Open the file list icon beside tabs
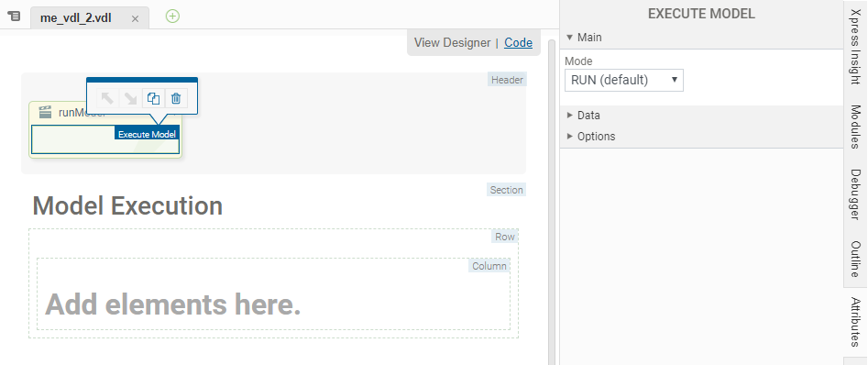 pos(15,17)
